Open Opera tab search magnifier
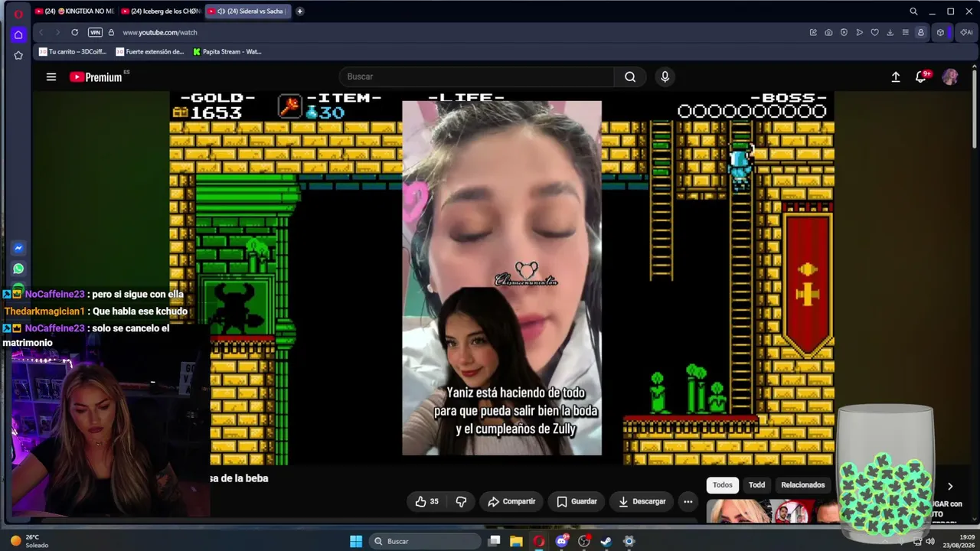 [x=913, y=11]
